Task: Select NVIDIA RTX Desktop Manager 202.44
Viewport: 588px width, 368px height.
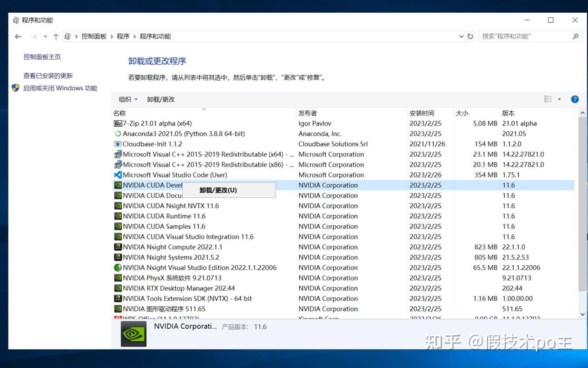Action: point(343,288)
